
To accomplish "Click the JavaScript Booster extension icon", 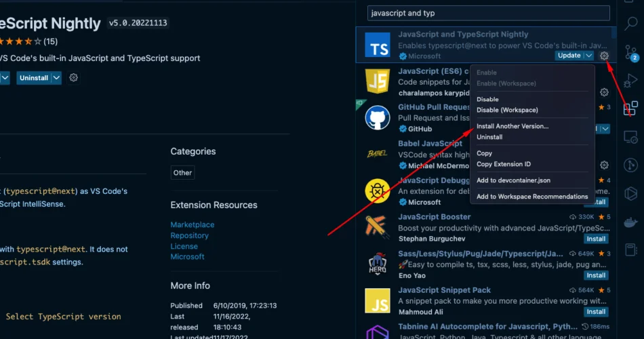I will pyautogui.click(x=377, y=227).
